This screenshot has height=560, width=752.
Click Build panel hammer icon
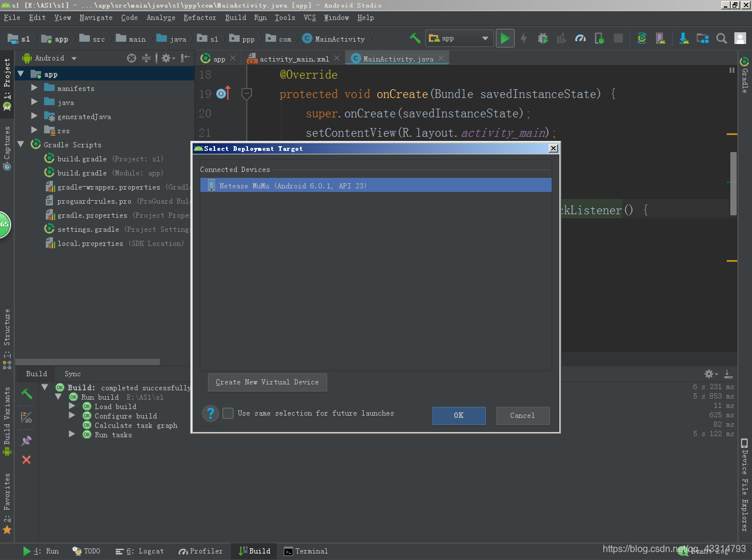tap(26, 394)
